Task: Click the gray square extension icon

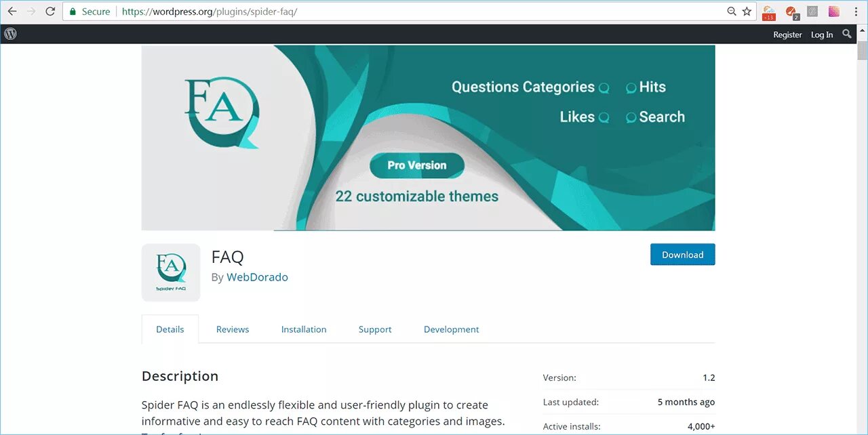Action: click(812, 12)
